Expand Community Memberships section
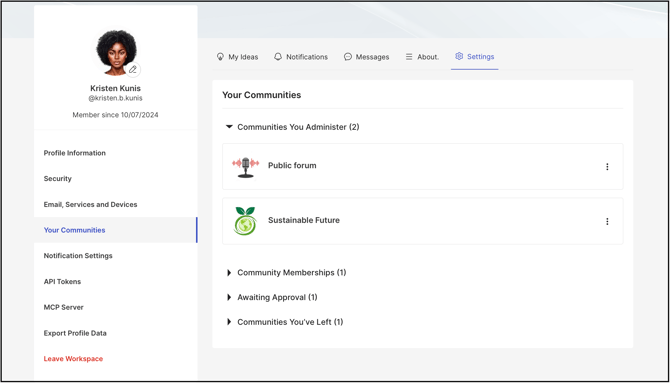Screen dimensions: 670x383 pyautogui.click(x=229, y=273)
